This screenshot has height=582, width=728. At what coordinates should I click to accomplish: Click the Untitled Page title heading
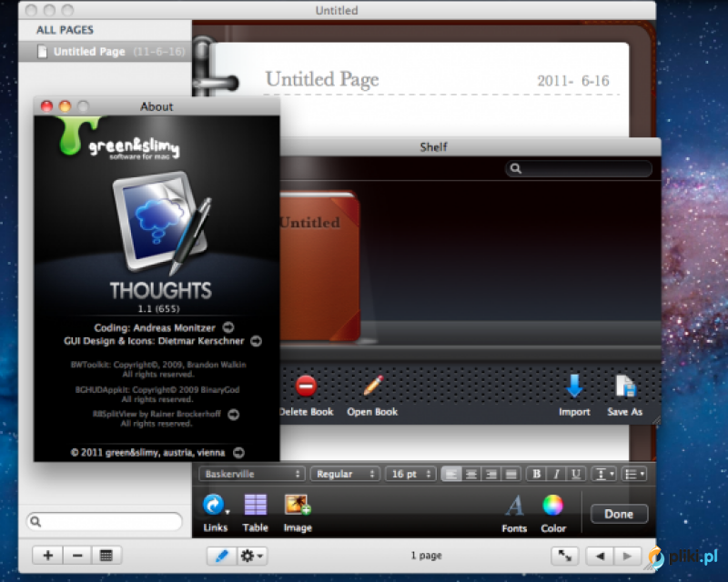tap(322, 79)
